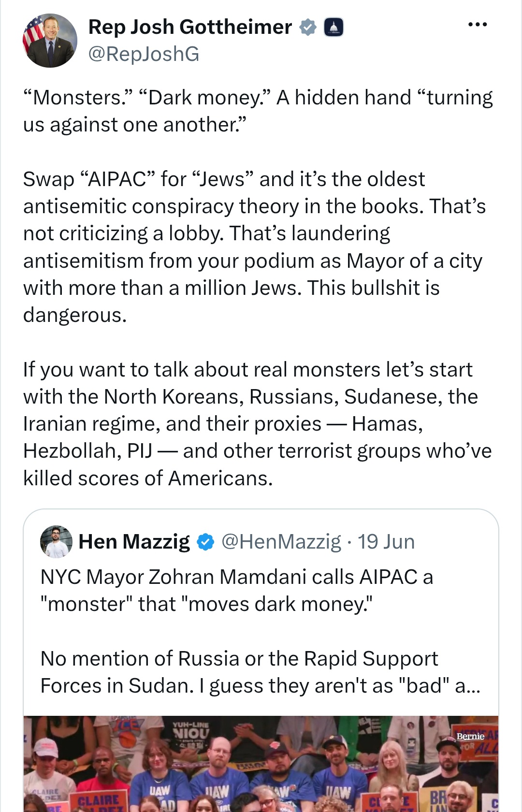Screen dimensions: 522x812
Task: Tap the opening line beginning "Monsters. Dark money."
Action: pyautogui.click(x=258, y=111)
